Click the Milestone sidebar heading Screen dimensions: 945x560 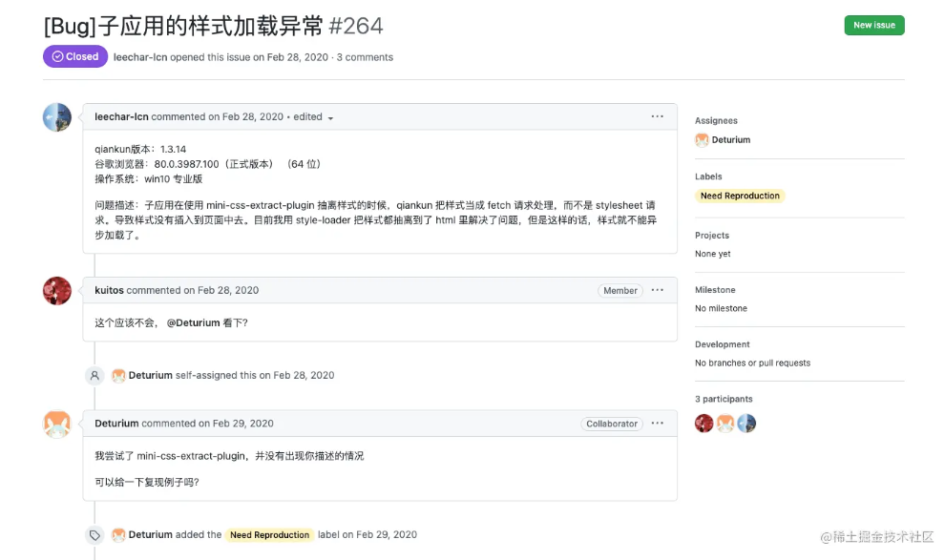(x=715, y=290)
